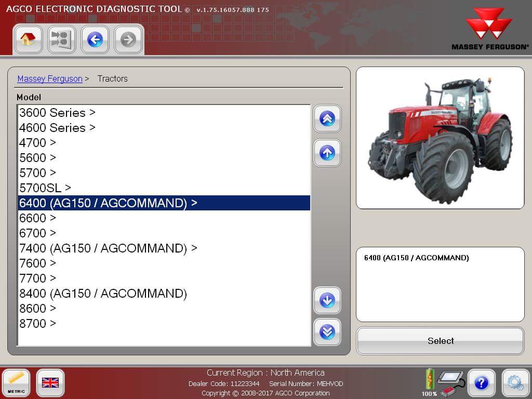Navigate back with the blue left arrow

click(95, 39)
